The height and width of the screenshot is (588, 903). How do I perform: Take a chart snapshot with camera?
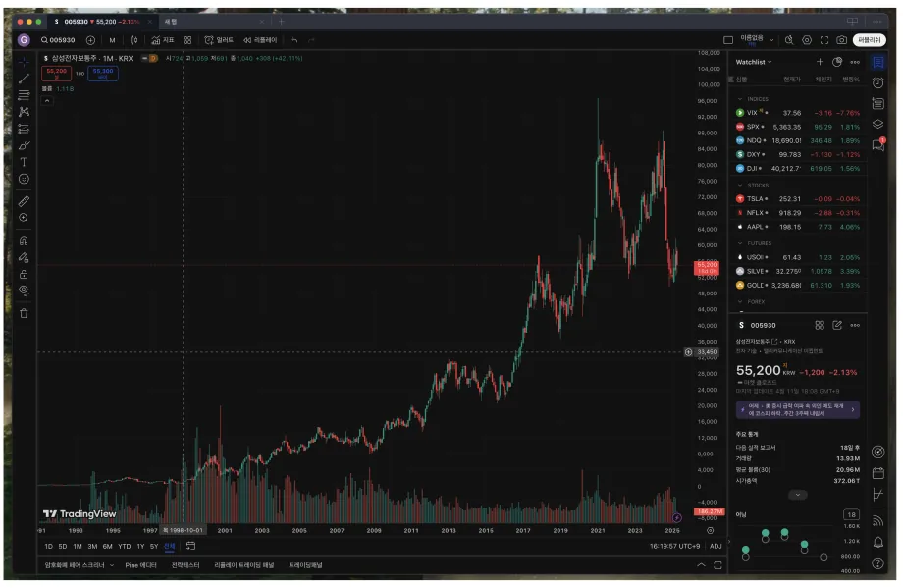click(841, 40)
